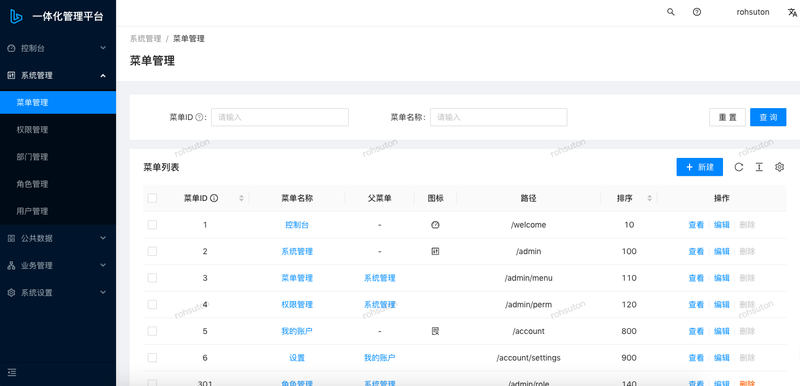
Task: Expand the 控制台 sidebar section
Action: (x=58, y=48)
